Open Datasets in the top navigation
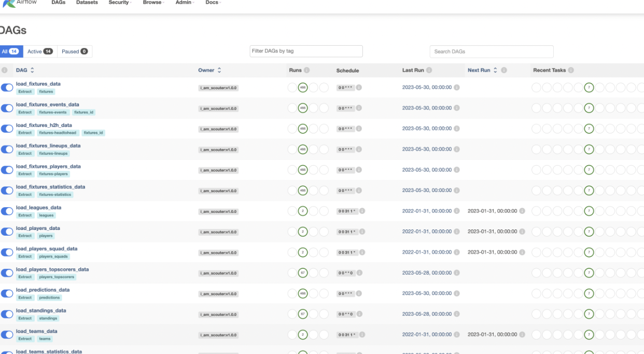Viewport: 644px width, 354px height. tap(87, 3)
